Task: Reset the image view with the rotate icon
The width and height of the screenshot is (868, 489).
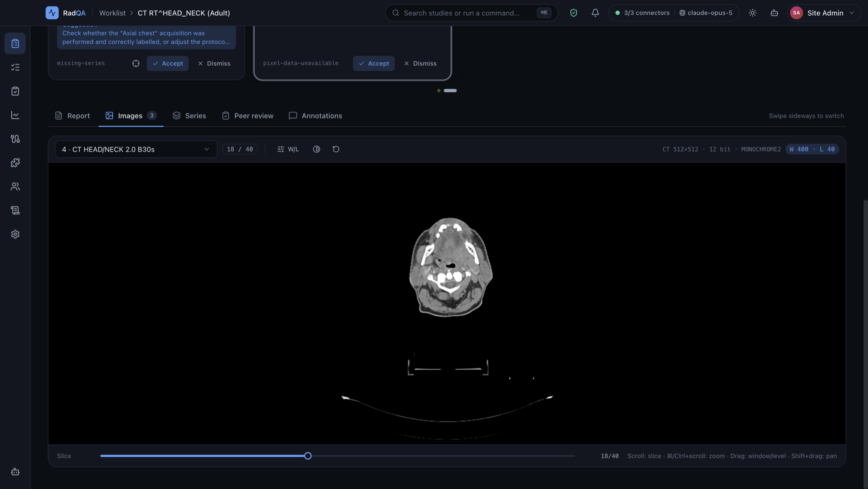Action: coord(336,149)
